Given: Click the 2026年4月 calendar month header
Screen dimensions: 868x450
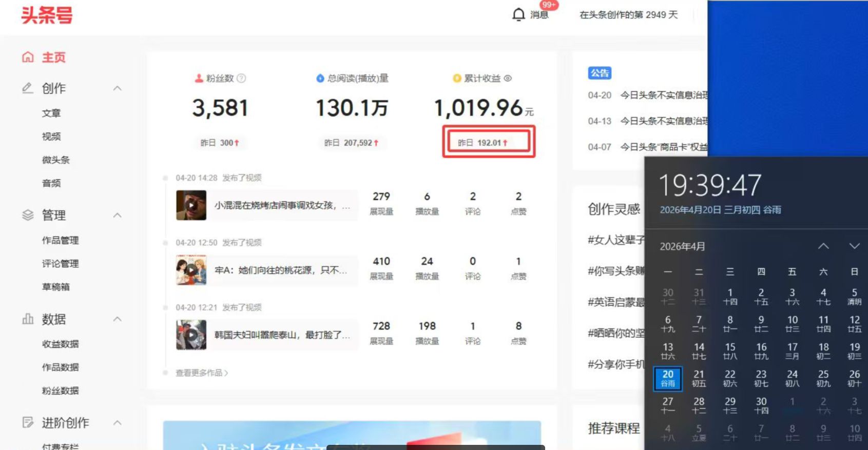Looking at the screenshot, I should [682, 247].
